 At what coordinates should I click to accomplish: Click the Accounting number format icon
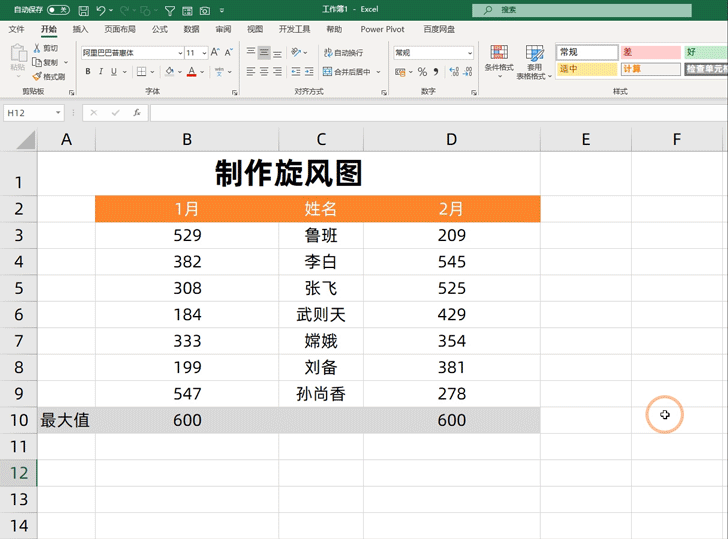pyautogui.click(x=400, y=71)
